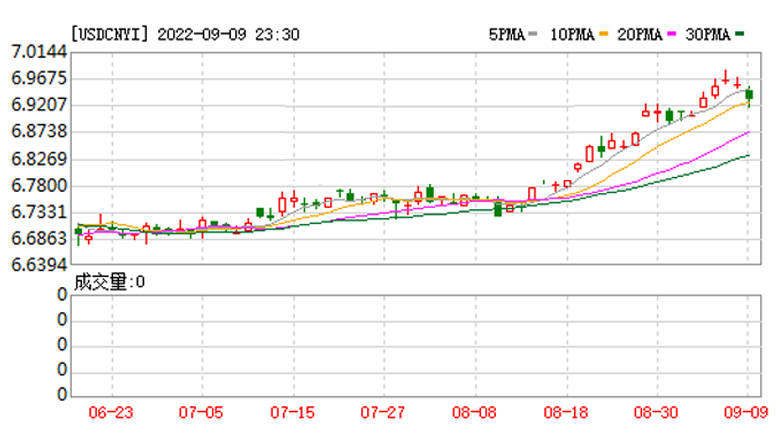The width and height of the screenshot is (780, 439).
Task: Click the 6.8738 price axis label
Action: [39, 131]
